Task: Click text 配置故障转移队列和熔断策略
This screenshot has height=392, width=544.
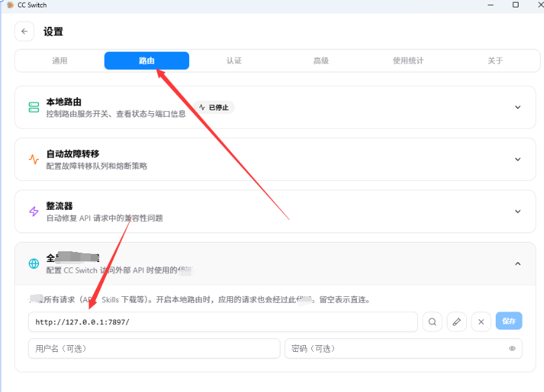Action: coord(97,166)
